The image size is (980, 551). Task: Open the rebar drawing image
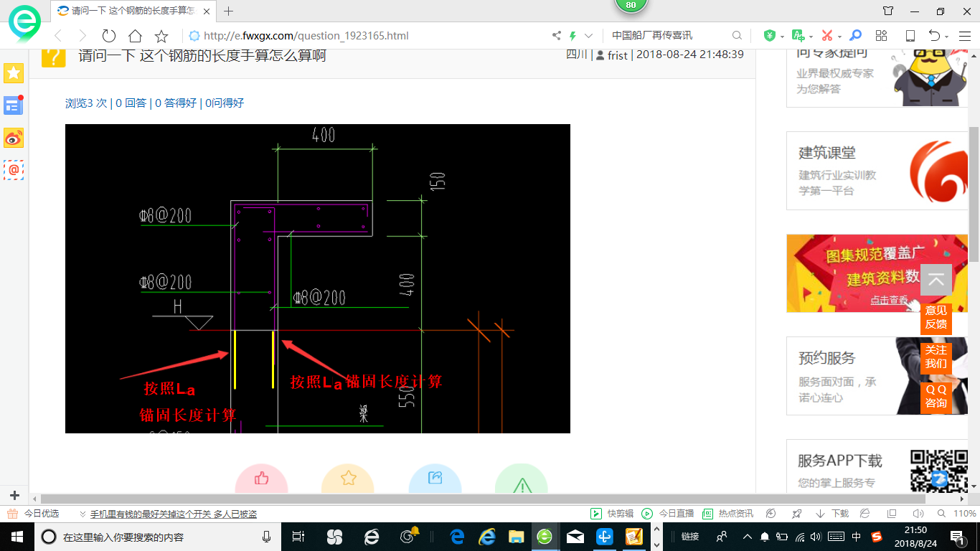point(318,278)
